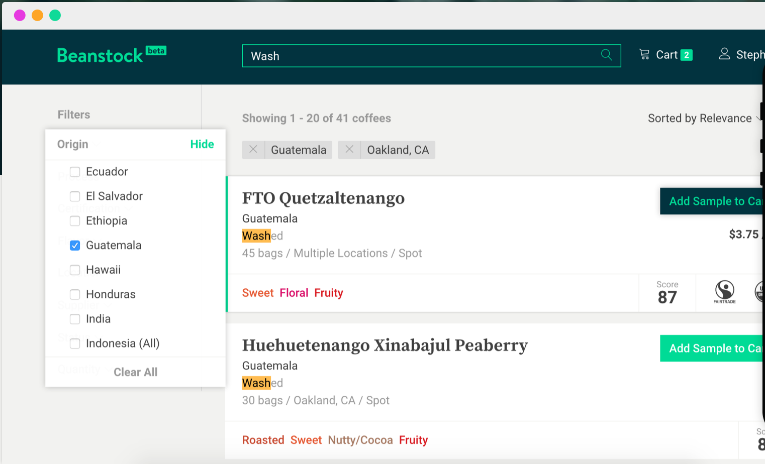This screenshot has width=765, height=464.
Task: Open the Sorted by Relevance dropdown
Action: click(704, 118)
